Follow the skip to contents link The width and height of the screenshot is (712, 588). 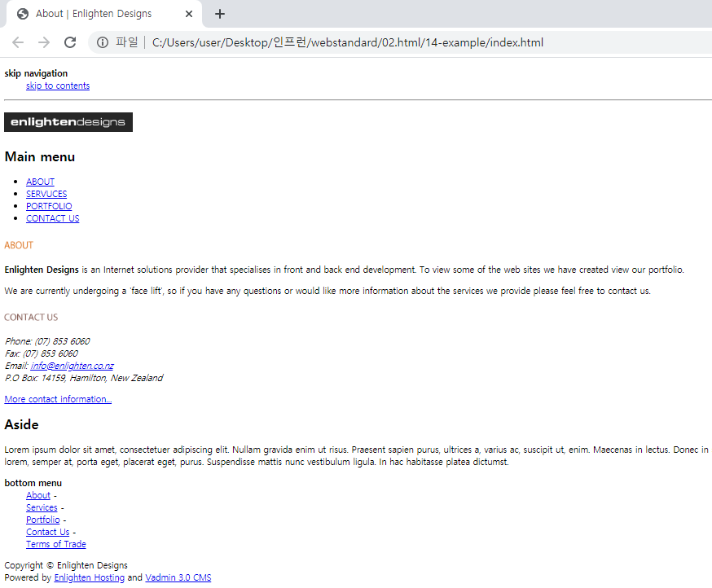click(x=58, y=86)
